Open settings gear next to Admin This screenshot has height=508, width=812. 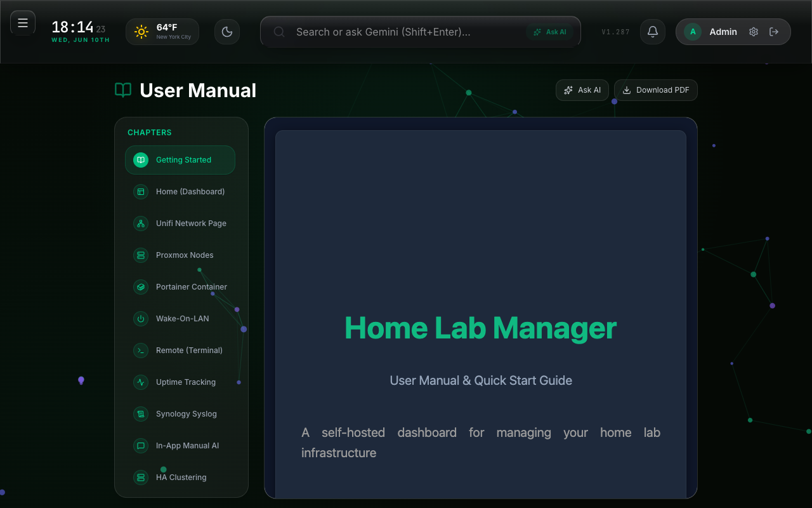point(754,32)
